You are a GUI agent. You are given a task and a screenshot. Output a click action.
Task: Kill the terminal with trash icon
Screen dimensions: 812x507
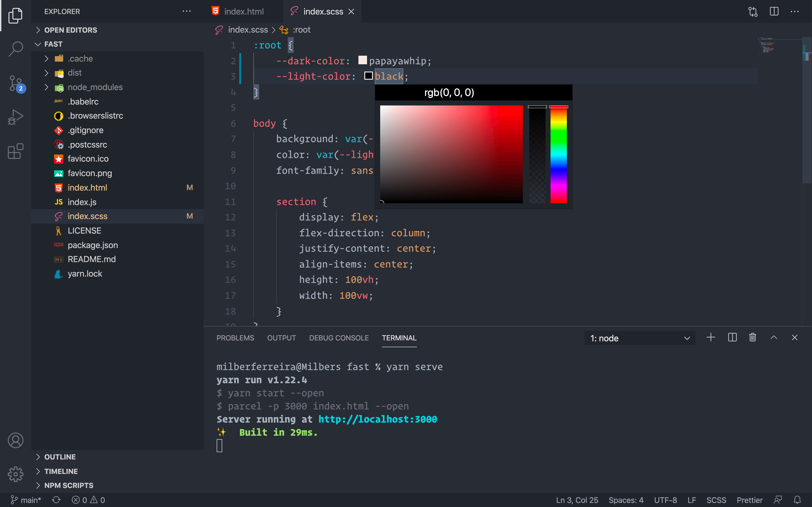click(753, 338)
